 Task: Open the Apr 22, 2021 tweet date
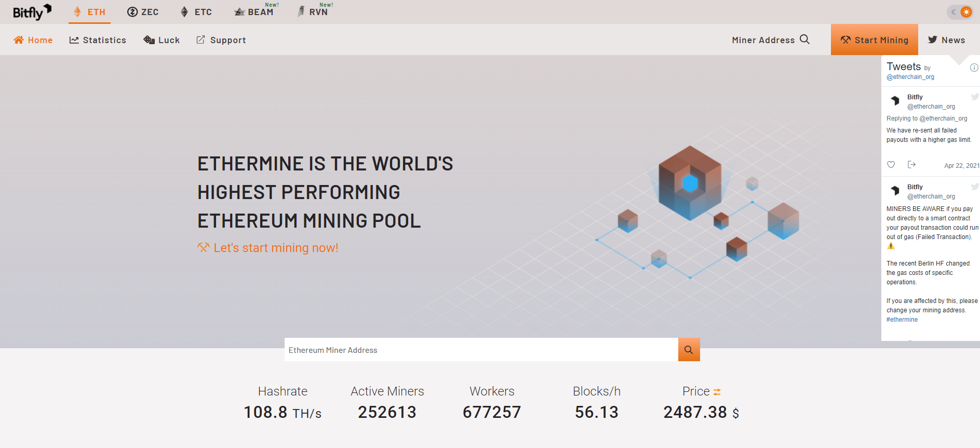[x=961, y=166]
